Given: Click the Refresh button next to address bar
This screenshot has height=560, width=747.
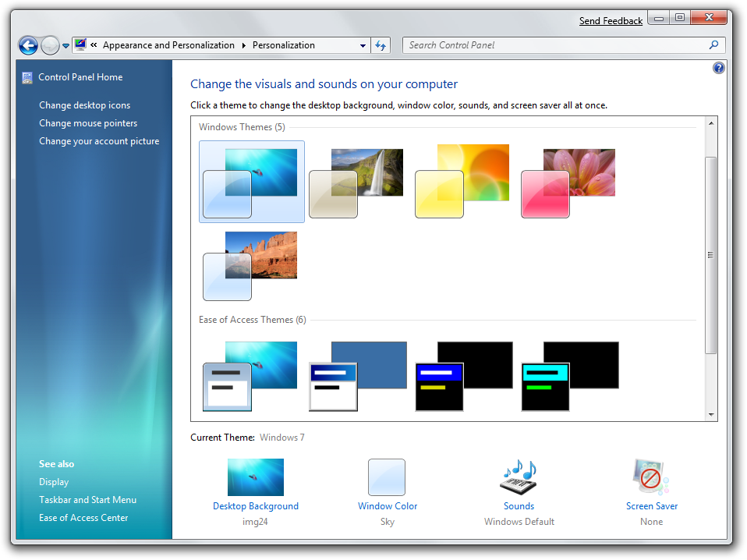Looking at the screenshot, I should pyautogui.click(x=381, y=46).
